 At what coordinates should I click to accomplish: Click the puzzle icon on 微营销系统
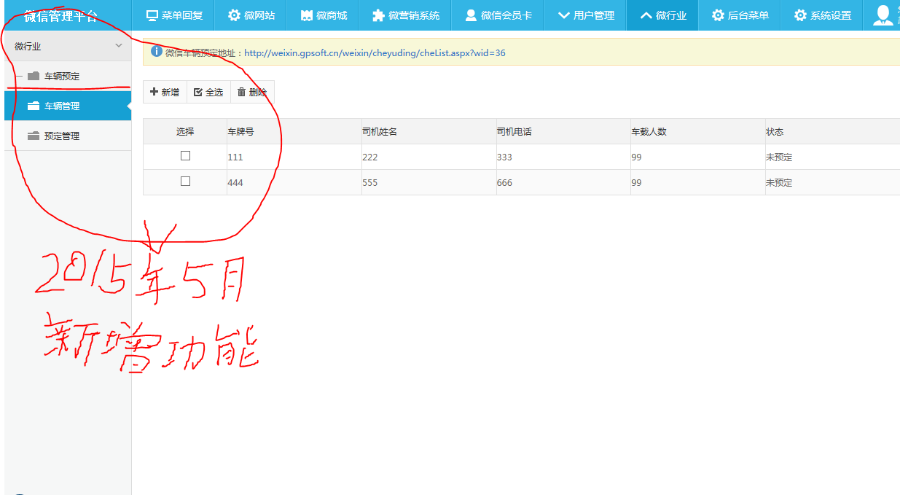[x=378, y=16]
